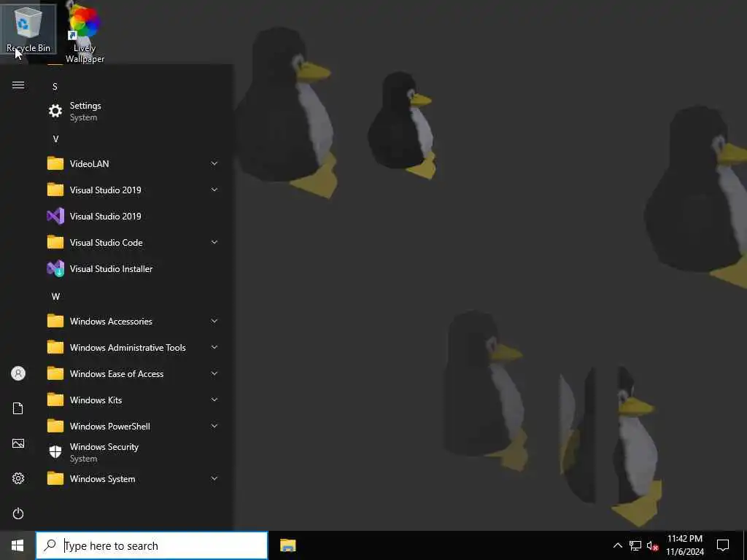
Task: Open Settings gear in Start sidebar
Action: [18, 478]
